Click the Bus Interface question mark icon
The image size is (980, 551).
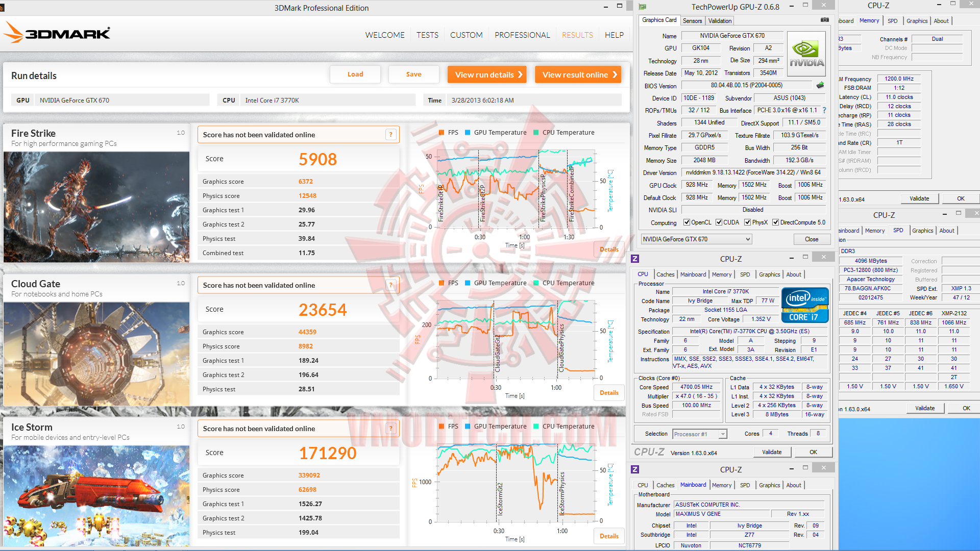click(x=824, y=110)
